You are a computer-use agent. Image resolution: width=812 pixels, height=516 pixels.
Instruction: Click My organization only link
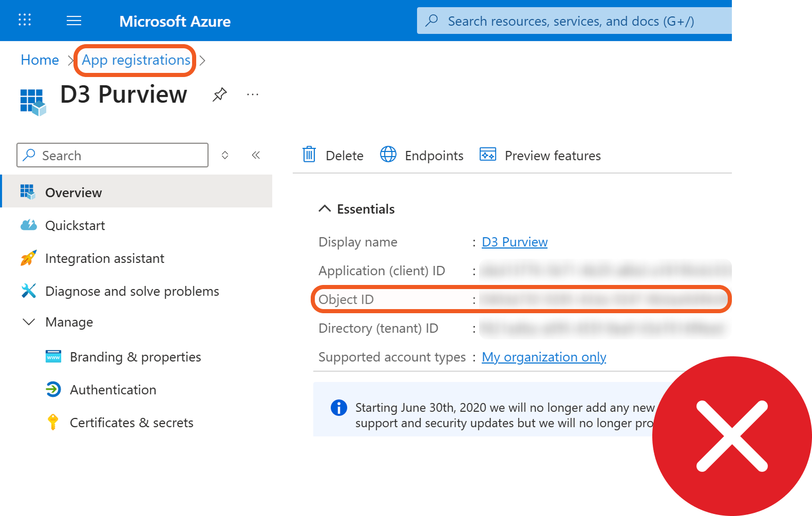point(544,357)
